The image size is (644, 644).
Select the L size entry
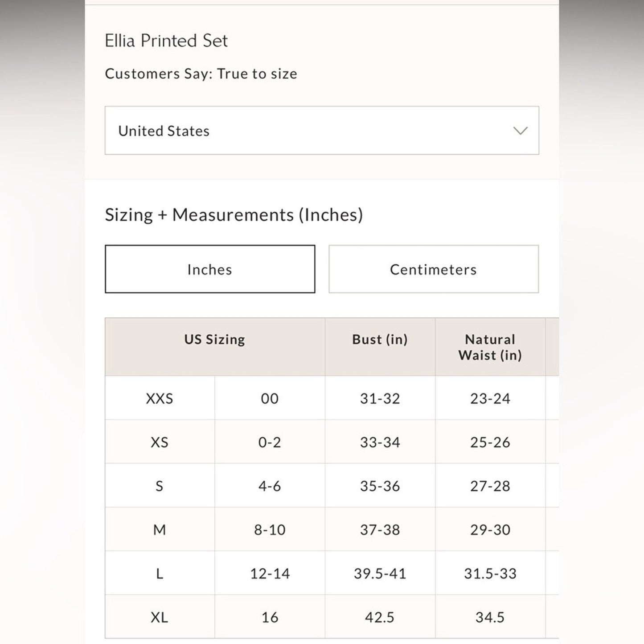point(160,573)
